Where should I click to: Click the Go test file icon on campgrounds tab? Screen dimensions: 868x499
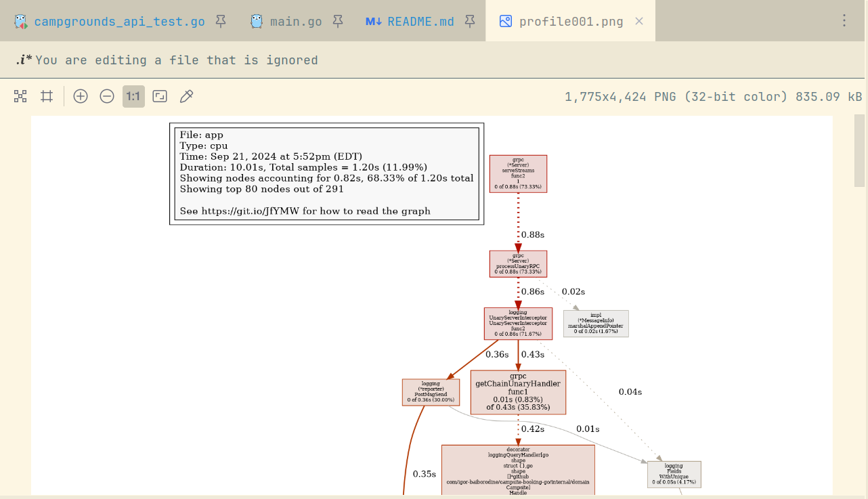click(21, 21)
